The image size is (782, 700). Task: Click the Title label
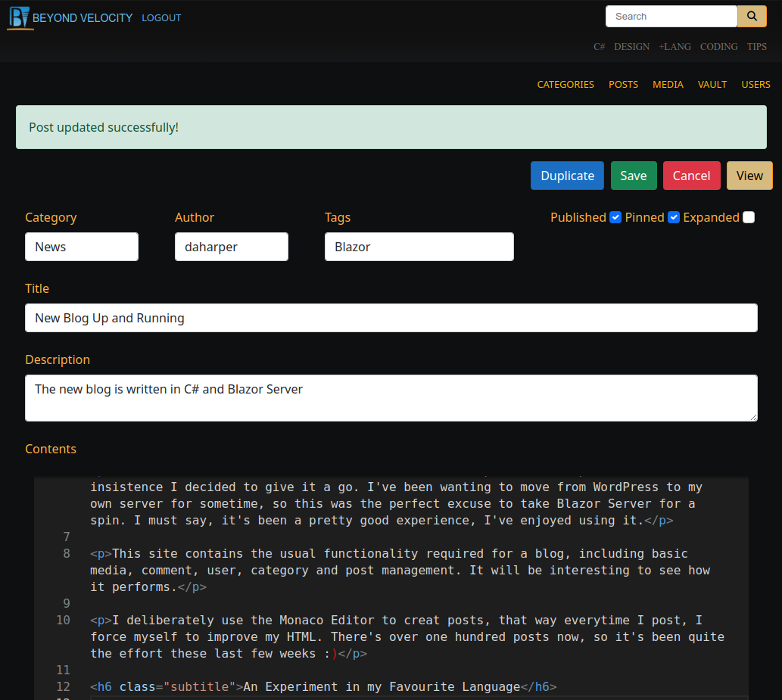37,288
